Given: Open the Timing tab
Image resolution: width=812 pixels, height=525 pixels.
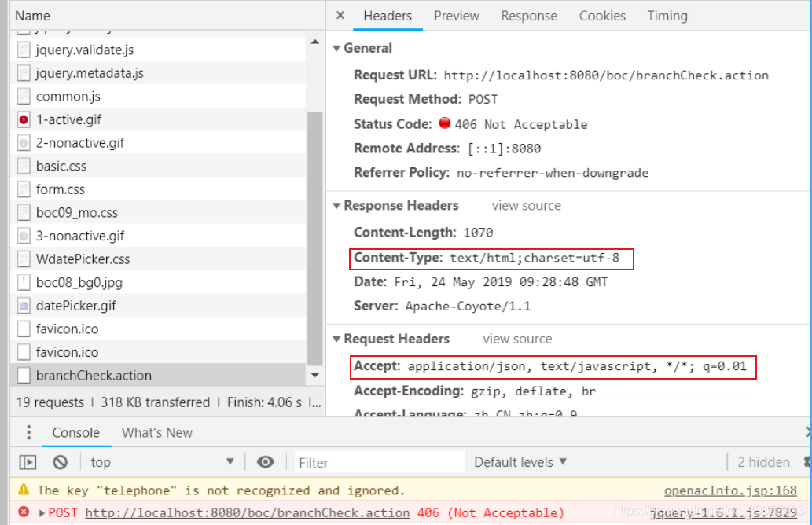Looking at the screenshot, I should pyautogui.click(x=667, y=15).
